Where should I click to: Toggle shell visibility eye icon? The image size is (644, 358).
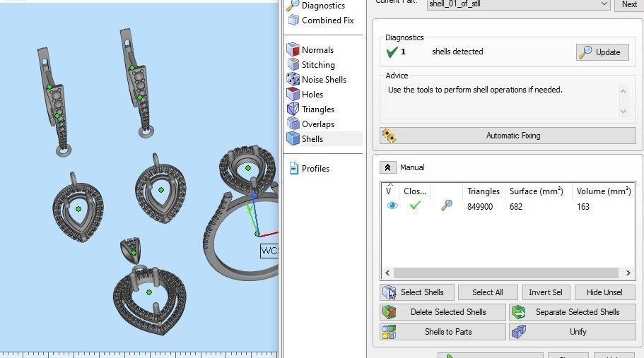(x=392, y=205)
